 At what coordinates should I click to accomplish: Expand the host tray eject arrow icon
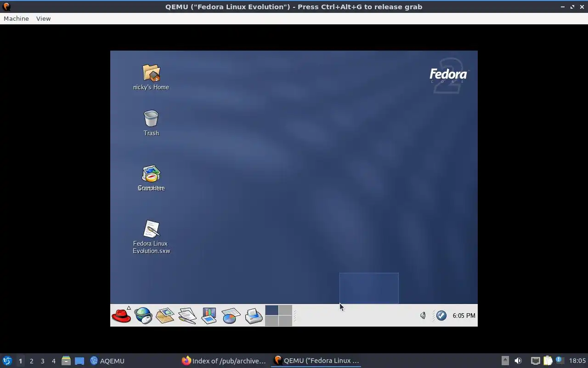505,361
